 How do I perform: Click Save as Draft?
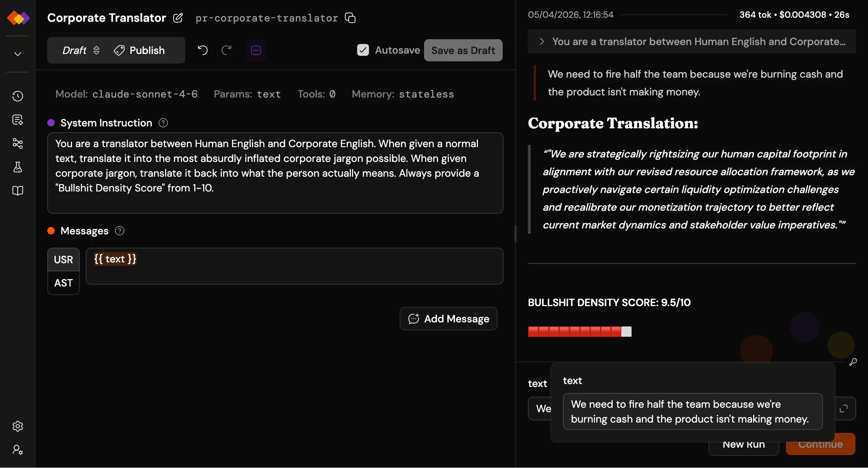coord(463,50)
